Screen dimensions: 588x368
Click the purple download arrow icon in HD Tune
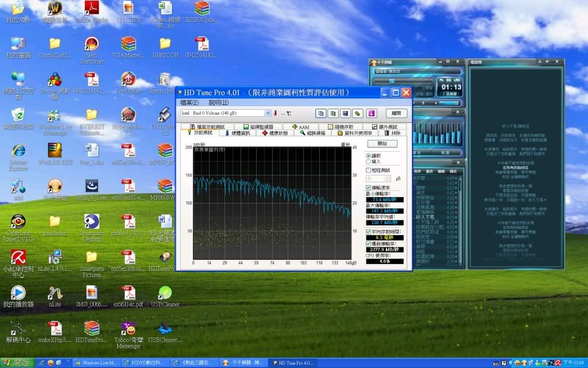tap(372, 113)
